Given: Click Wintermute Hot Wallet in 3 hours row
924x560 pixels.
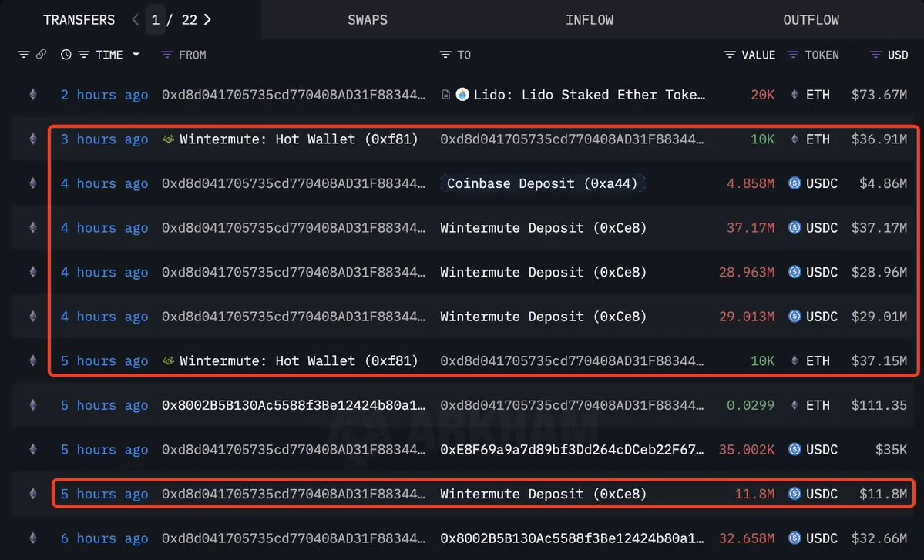Looking at the screenshot, I should coord(299,139).
